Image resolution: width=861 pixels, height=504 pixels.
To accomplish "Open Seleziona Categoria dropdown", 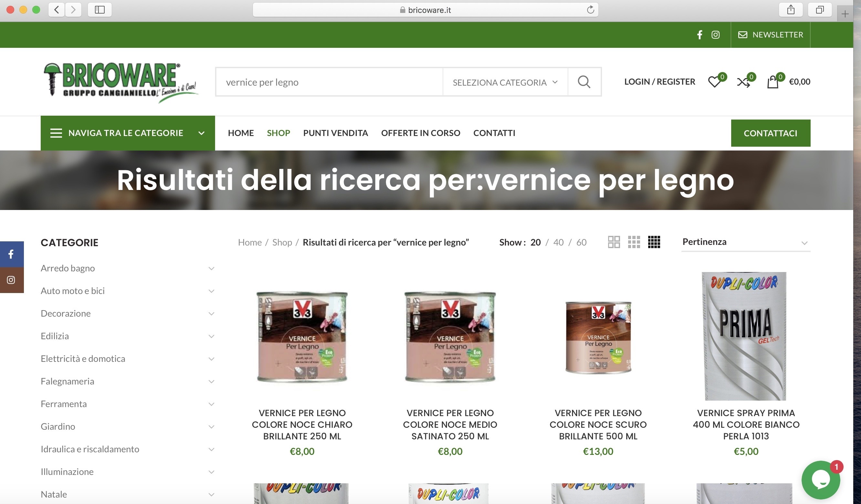I will point(505,82).
